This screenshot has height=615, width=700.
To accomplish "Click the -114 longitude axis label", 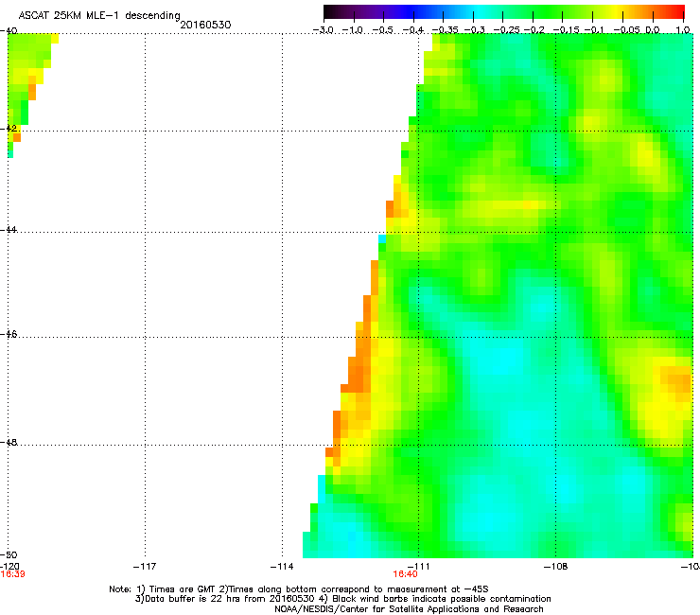I will [x=282, y=567].
